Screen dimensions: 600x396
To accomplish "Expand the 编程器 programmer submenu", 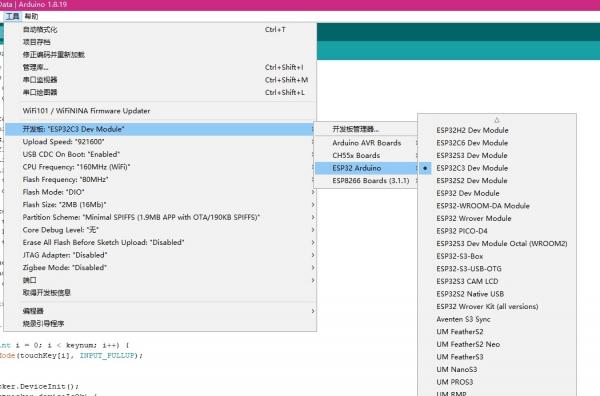I will pyautogui.click(x=160, y=311).
